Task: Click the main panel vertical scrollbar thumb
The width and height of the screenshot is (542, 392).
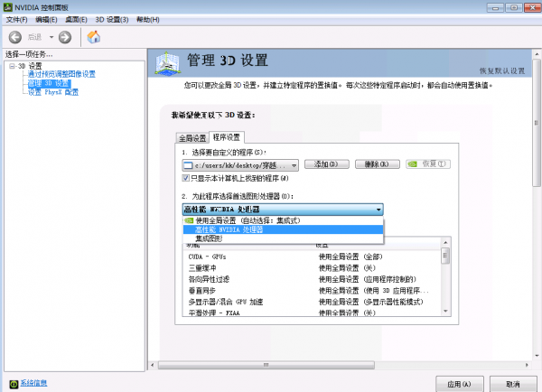Action: tap(537, 123)
